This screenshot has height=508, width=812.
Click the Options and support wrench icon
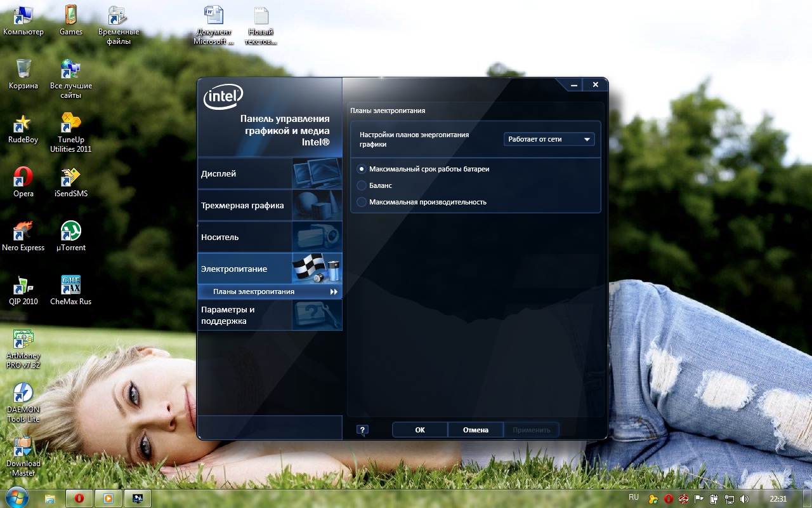pos(317,315)
